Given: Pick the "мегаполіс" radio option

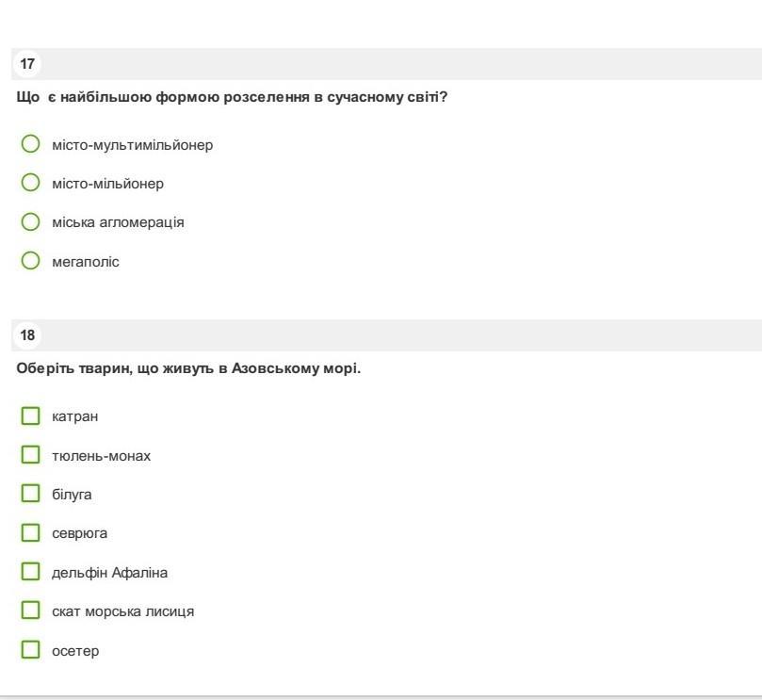Looking at the screenshot, I should (x=31, y=261).
